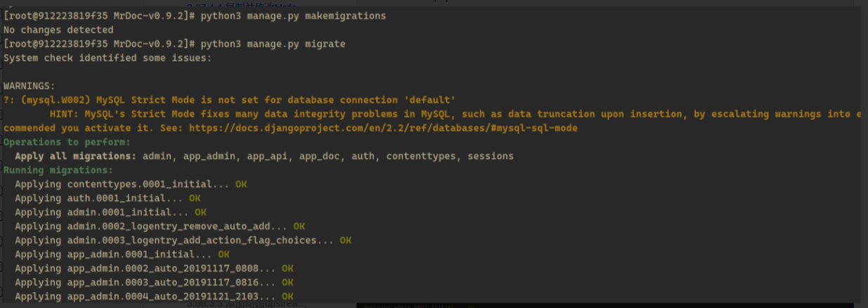Click the 'Running migrations:' heading
The width and height of the screenshot is (868, 308).
[x=58, y=170]
